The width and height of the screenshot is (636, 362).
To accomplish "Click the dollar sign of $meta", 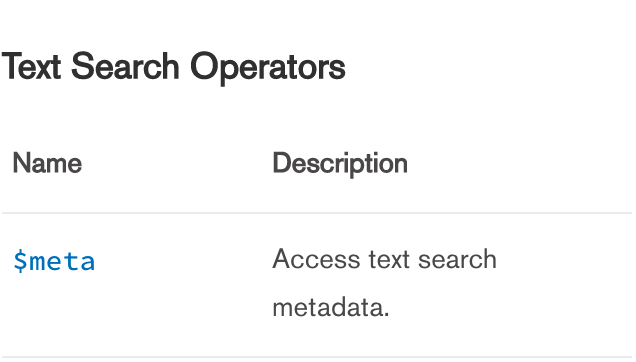I will click(x=20, y=261).
